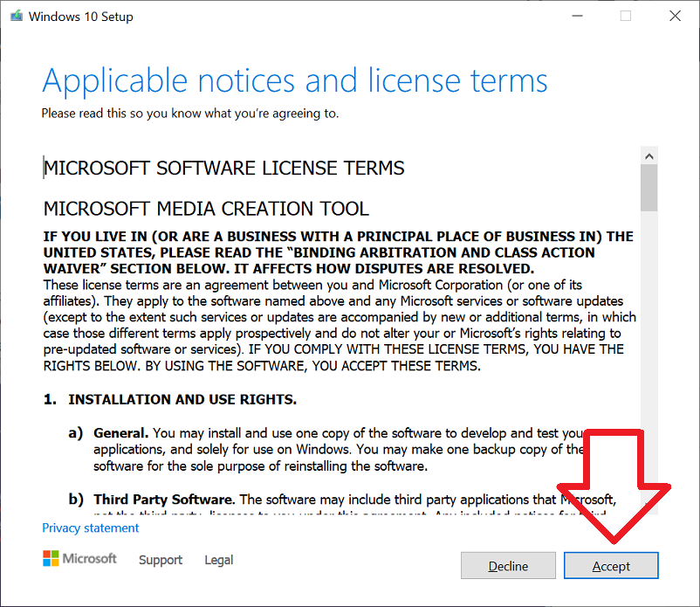This screenshot has height=607, width=700.
Task: Click the Windows 10 Setup title bar icon
Action: tap(17, 16)
